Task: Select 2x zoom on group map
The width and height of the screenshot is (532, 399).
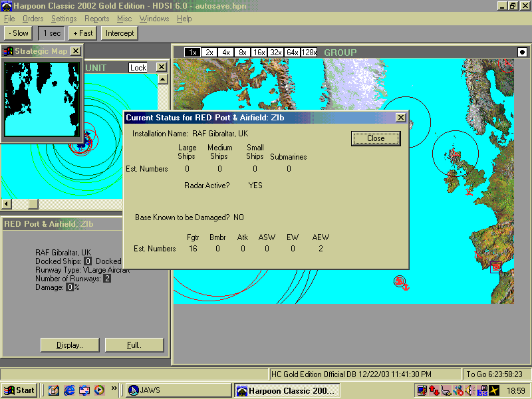Action: 209,53
